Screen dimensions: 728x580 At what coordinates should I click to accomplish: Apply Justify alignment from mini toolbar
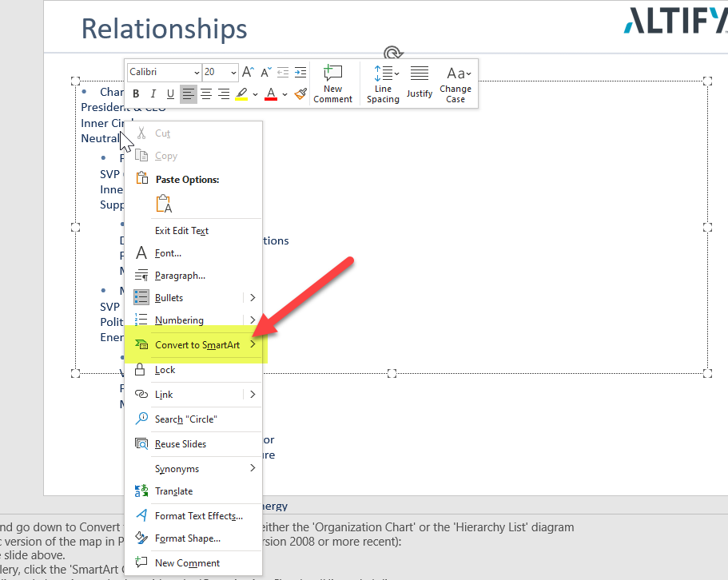(420, 82)
